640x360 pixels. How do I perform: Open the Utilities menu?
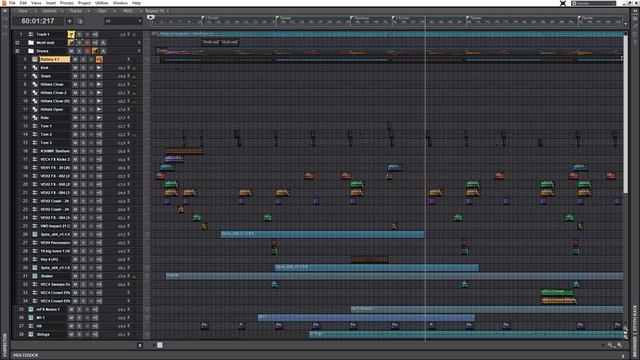[x=102, y=3]
